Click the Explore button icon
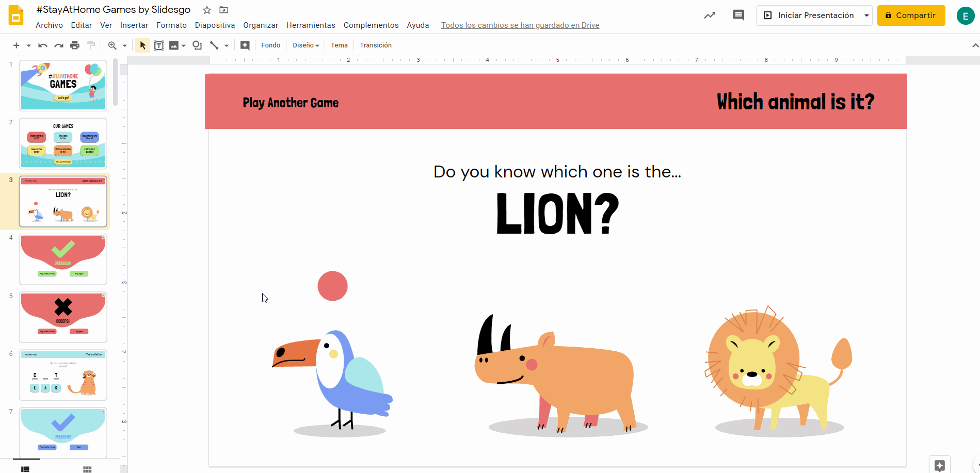The height and width of the screenshot is (473, 980). coord(940,465)
